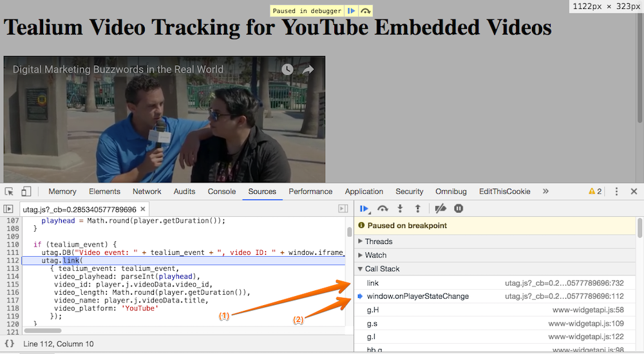Viewport: 644px width, 354px height.
Task: Click the YouTube video share icon
Action: click(308, 70)
